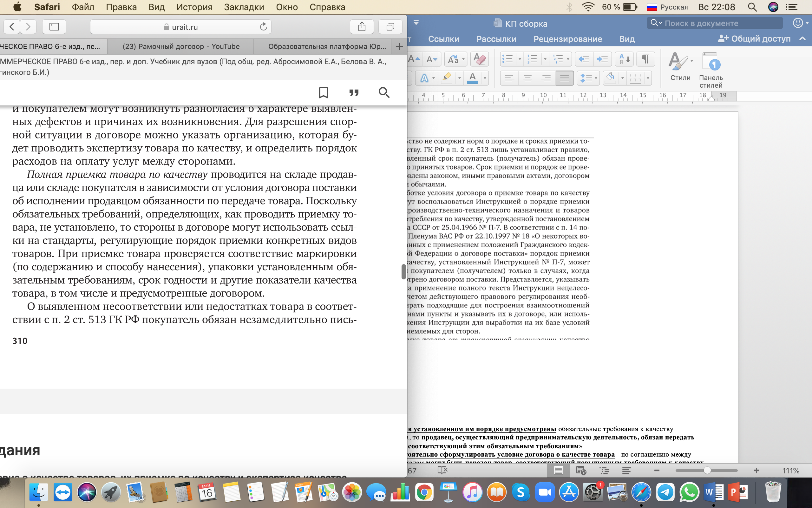Viewport: 812px width, 508px height.
Task: Click the line spacing icon
Action: coord(586,78)
